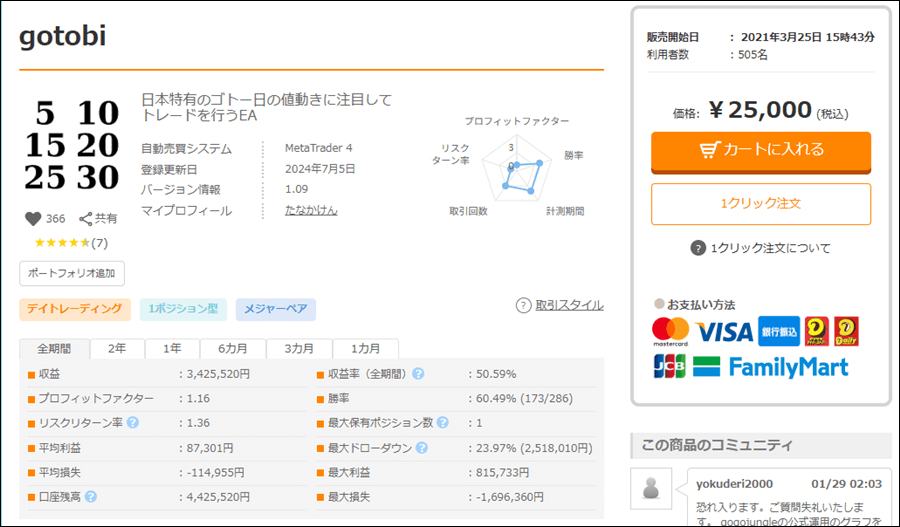900x527 pixels.
Task: Click the help icon beside 取引スタイル
Action: 523,306
